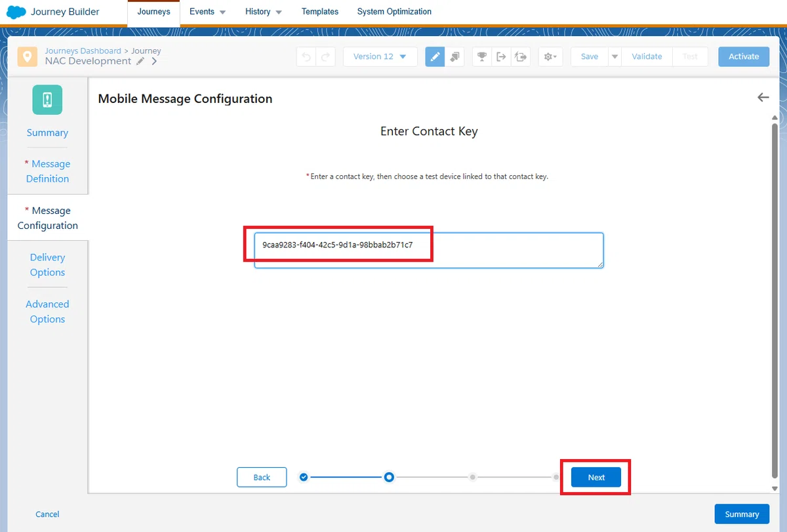Click the Mobile Message Configuration title

[185, 98]
